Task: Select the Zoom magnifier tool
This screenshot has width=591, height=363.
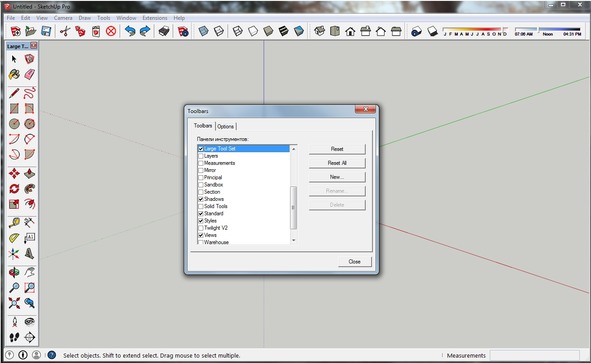Action: coord(14,288)
